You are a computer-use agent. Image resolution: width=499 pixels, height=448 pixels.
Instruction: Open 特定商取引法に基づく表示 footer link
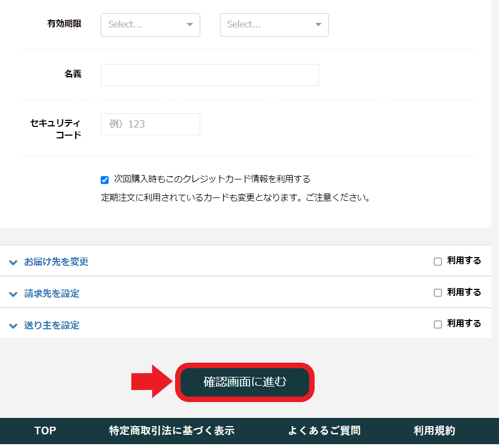172,430
